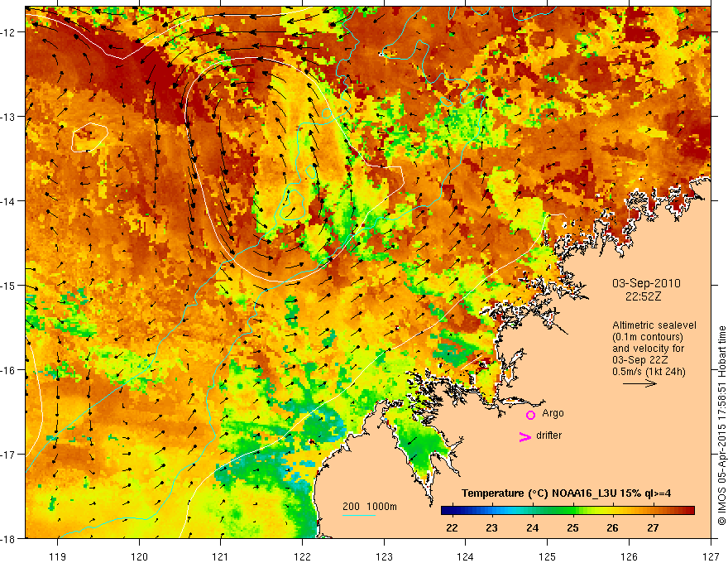Click the dark blue end of colorbar
The width and height of the screenshot is (728, 563).
(x=446, y=511)
